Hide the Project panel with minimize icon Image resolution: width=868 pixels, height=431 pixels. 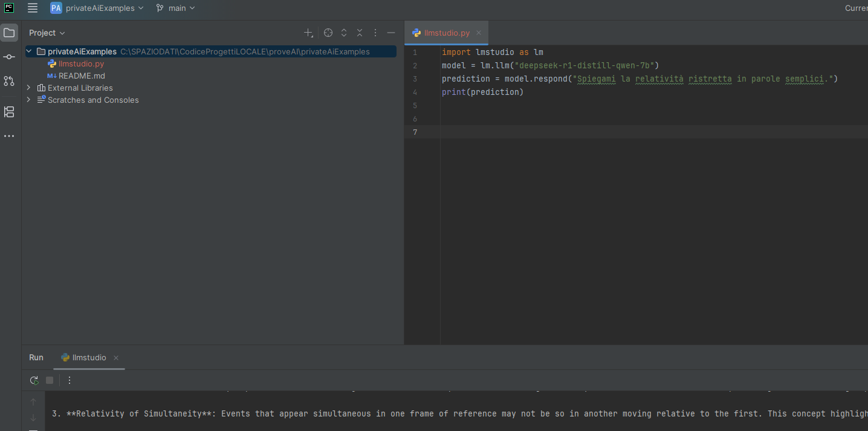(x=391, y=33)
